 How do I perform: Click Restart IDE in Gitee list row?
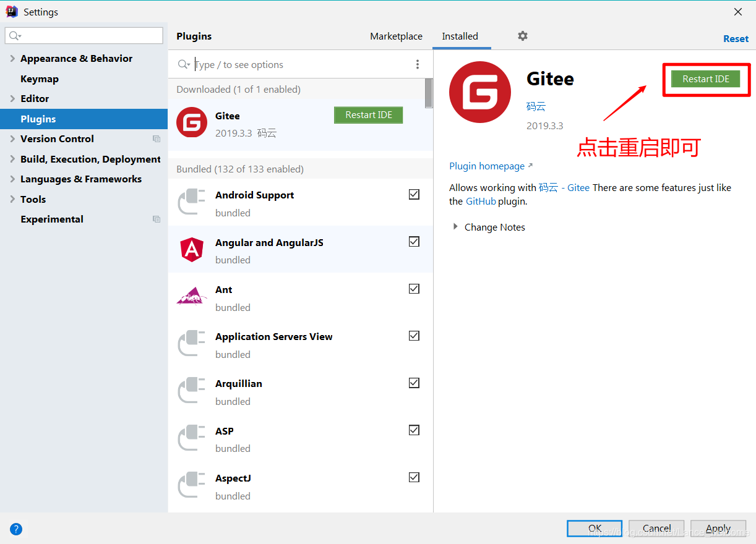tap(369, 115)
